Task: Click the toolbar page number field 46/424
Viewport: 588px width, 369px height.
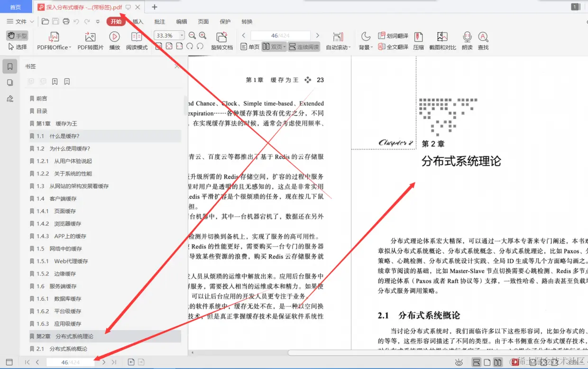Action: point(280,36)
